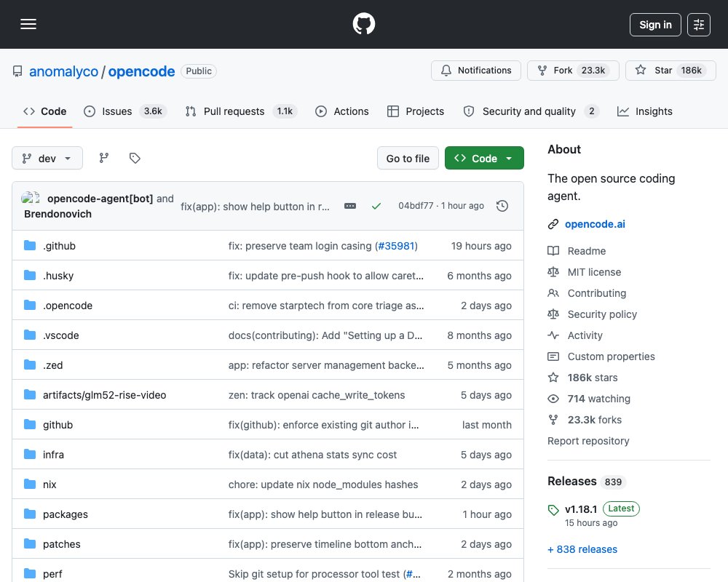The width and height of the screenshot is (728, 582).
Task: Open the patches folder
Action: point(62,544)
